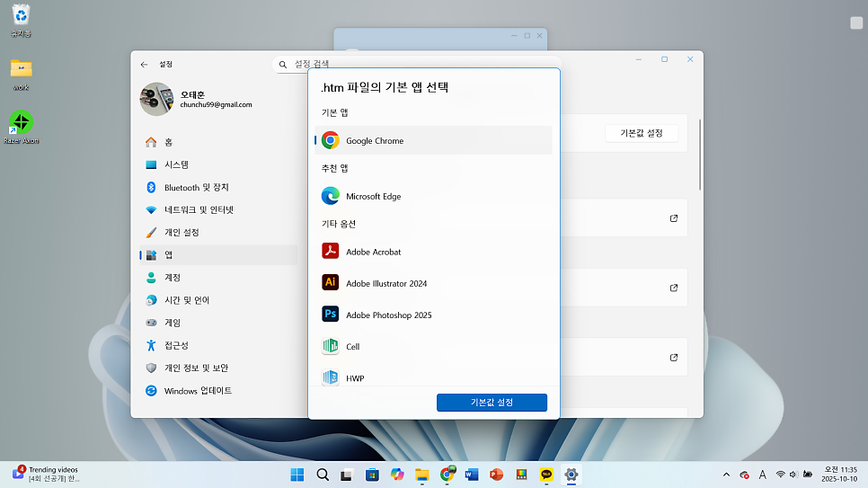Select Adobe Illustrator 2024 option

[433, 283]
